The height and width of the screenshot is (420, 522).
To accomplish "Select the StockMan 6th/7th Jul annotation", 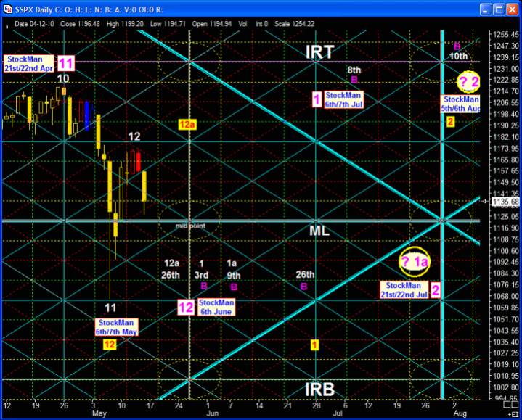I will [344, 99].
